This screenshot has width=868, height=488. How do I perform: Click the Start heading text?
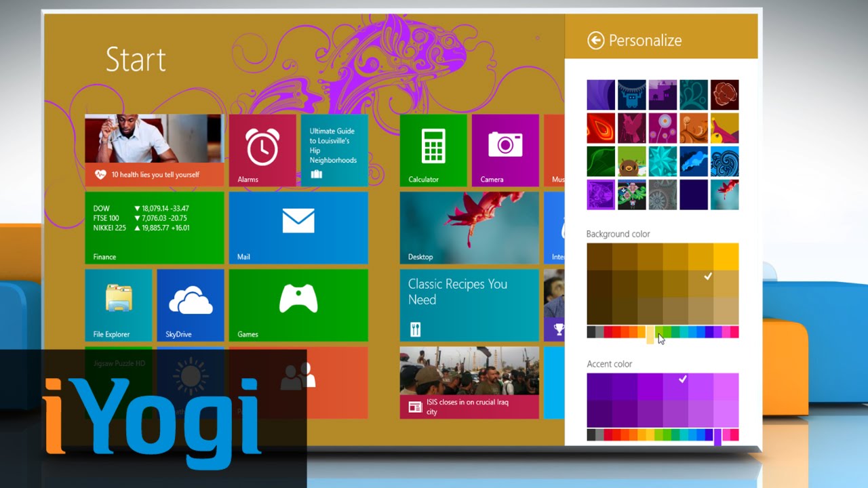pos(136,60)
